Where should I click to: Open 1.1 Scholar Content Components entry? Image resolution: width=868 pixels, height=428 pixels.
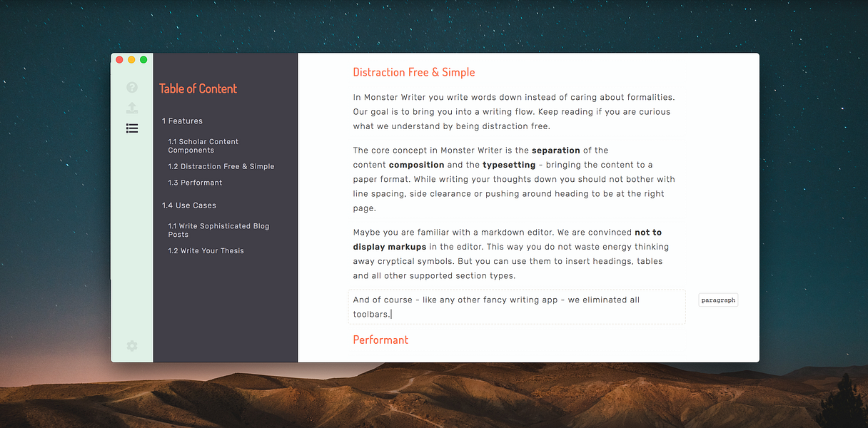[x=203, y=146]
